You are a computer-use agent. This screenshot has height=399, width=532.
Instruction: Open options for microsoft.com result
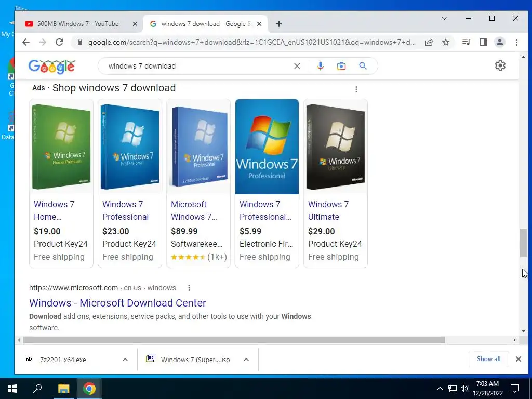point(189,288)
